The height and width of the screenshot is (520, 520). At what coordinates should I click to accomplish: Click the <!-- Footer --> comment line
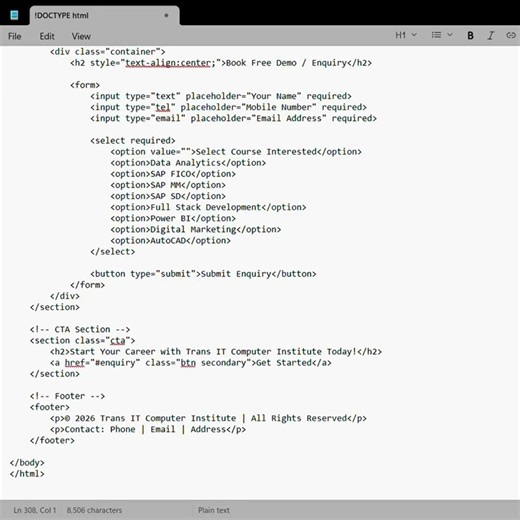[67, 396]
